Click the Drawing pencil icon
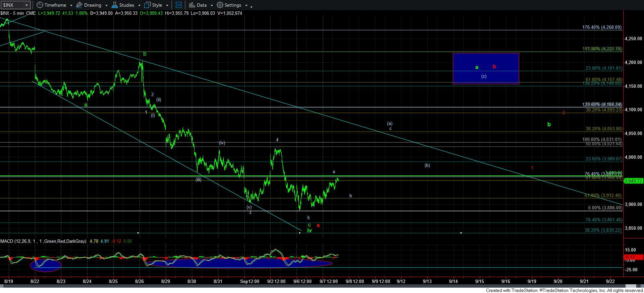 (x=79, y=5)
